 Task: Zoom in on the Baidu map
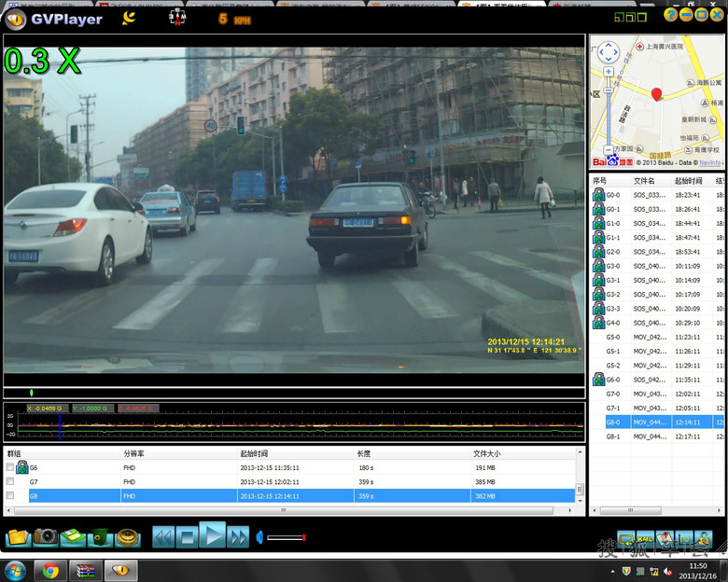(609, 72)
